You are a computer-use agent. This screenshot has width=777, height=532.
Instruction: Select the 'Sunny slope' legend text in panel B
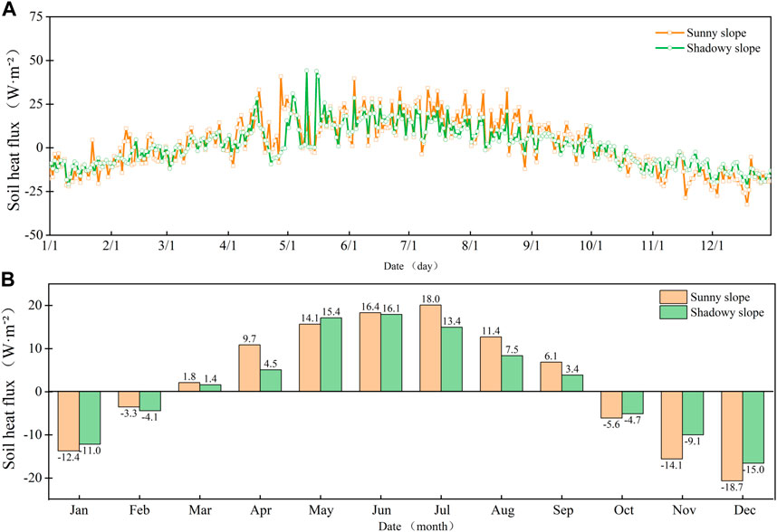(720, 298)
